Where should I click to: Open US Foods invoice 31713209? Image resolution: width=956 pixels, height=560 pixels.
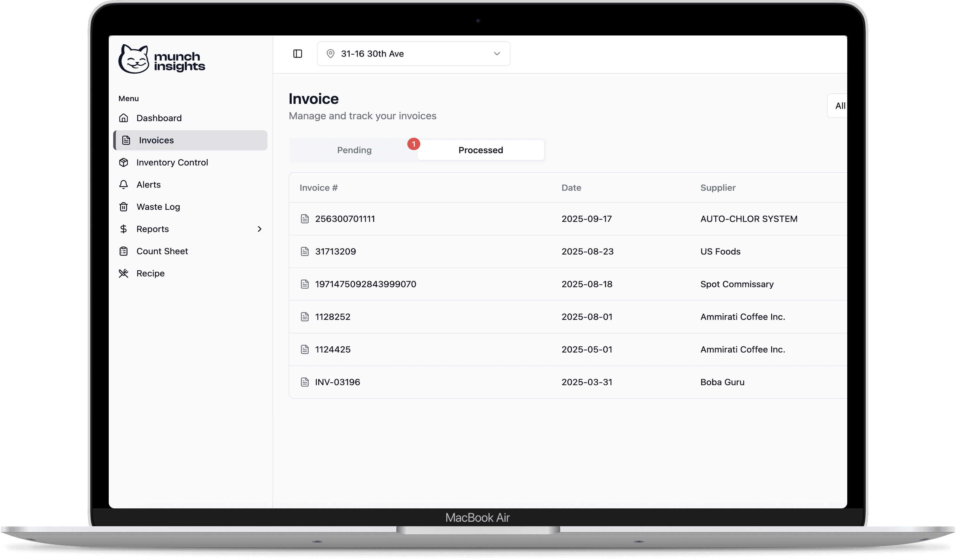click(x=335, y=251)
